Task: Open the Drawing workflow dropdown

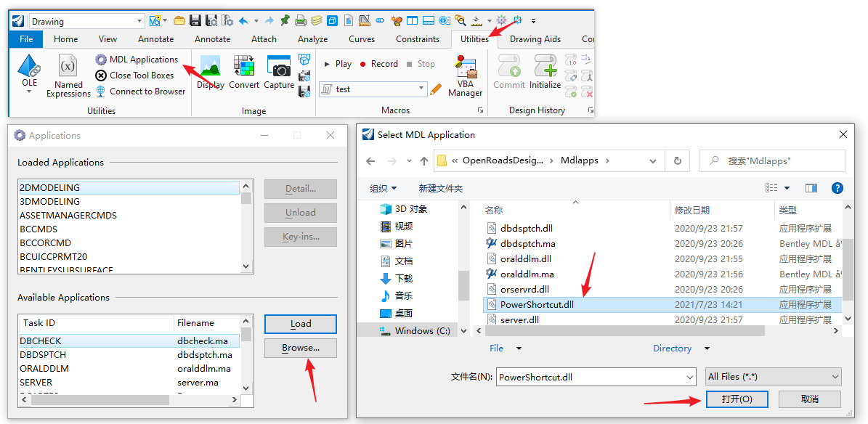Action: [139, 21]
